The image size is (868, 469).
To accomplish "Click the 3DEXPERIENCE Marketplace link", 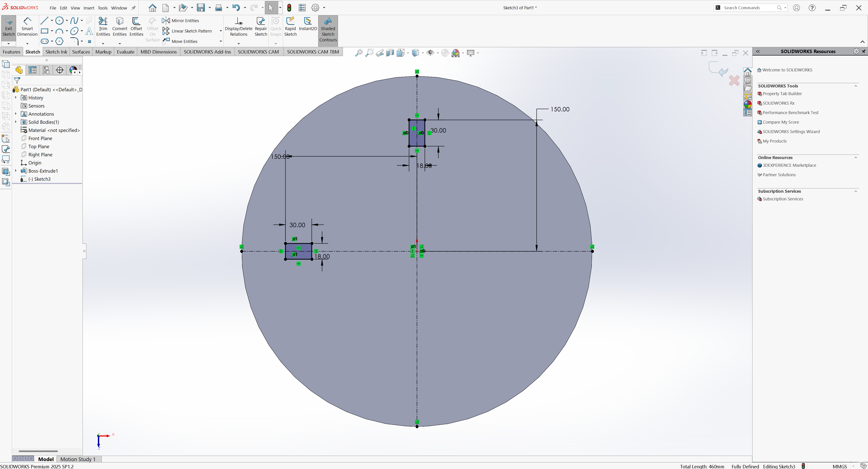I will click(789, 165).
